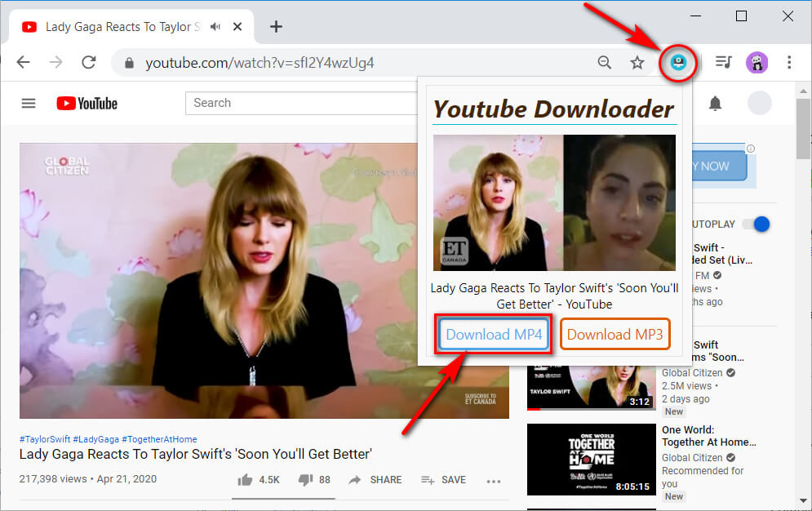This screenshot has height=511, width=812.
Task: Open the Chrome three-dot menu
Action: (789, 63)
